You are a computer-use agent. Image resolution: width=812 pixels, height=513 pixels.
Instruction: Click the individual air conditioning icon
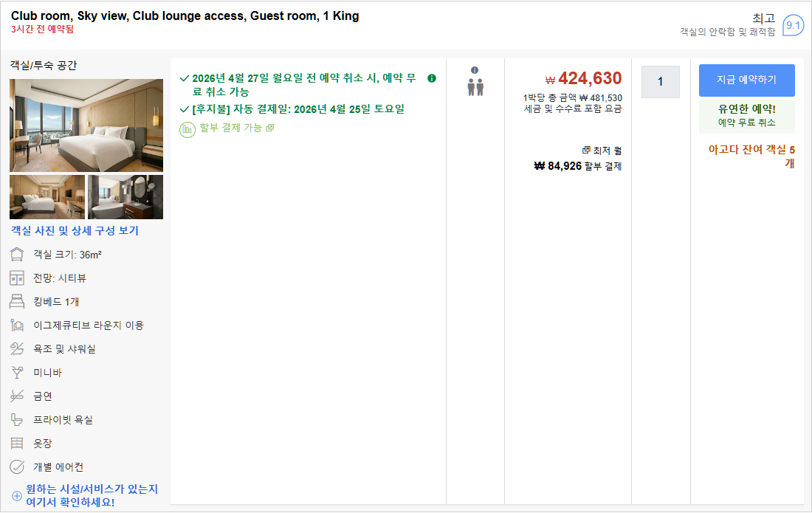[x=17, y=467]
